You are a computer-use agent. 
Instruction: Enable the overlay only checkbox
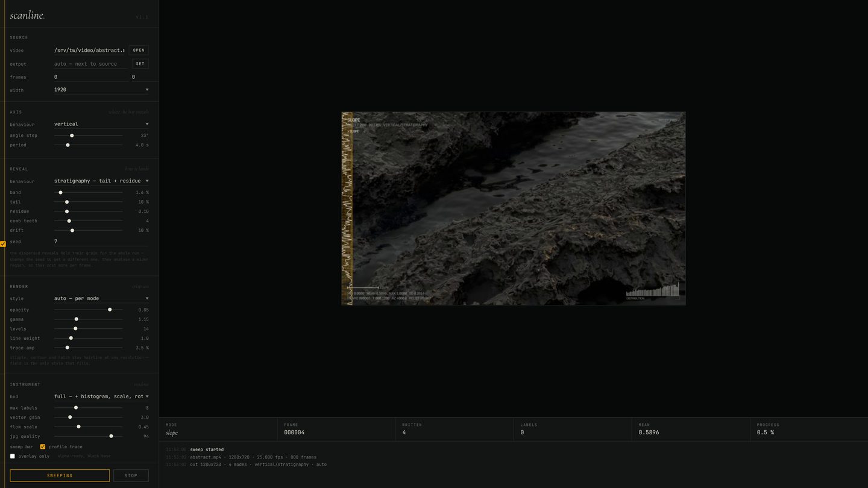(13, 456)
